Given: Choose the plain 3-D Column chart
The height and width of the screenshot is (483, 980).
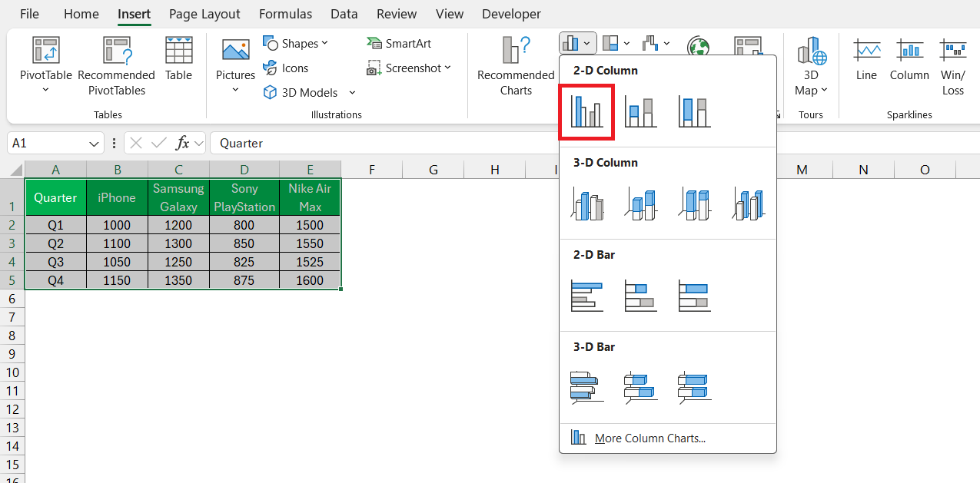Looking at the screenshot, I should click(748, 204).
